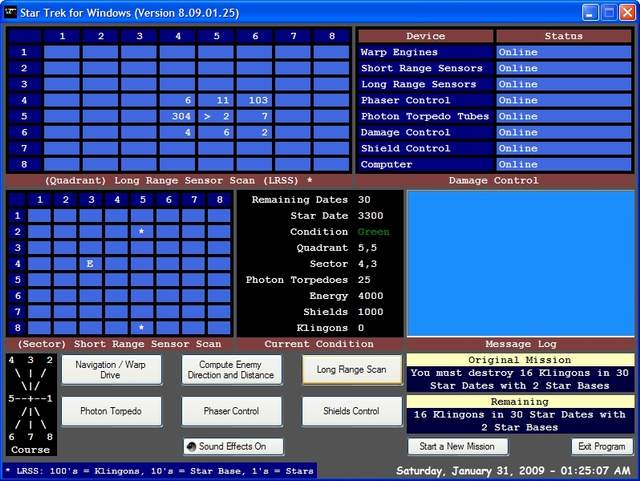Click the Status column header
Viewport: 640px width, 481px height.
tap(564, 36)
